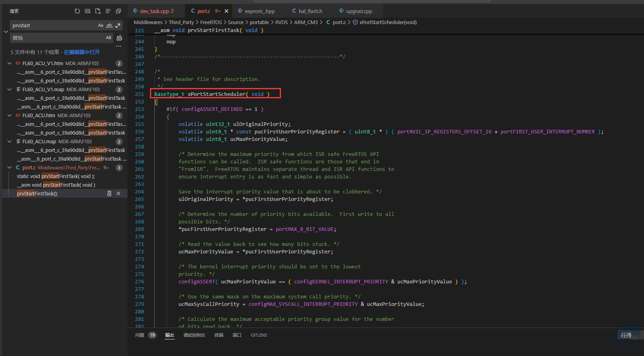Open a new search editor
The width and height of the screenshot is (644, 356).
(x=98, y=11)
